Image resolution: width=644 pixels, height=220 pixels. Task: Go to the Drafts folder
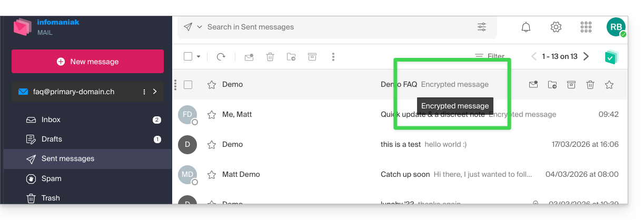52,139
